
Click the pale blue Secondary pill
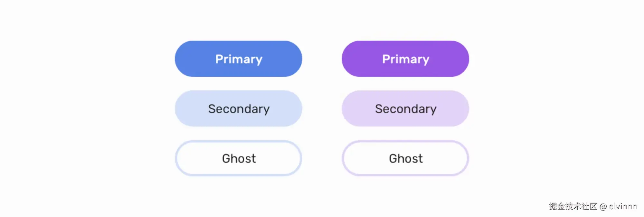pyautogui.click(x=238, y=109)
